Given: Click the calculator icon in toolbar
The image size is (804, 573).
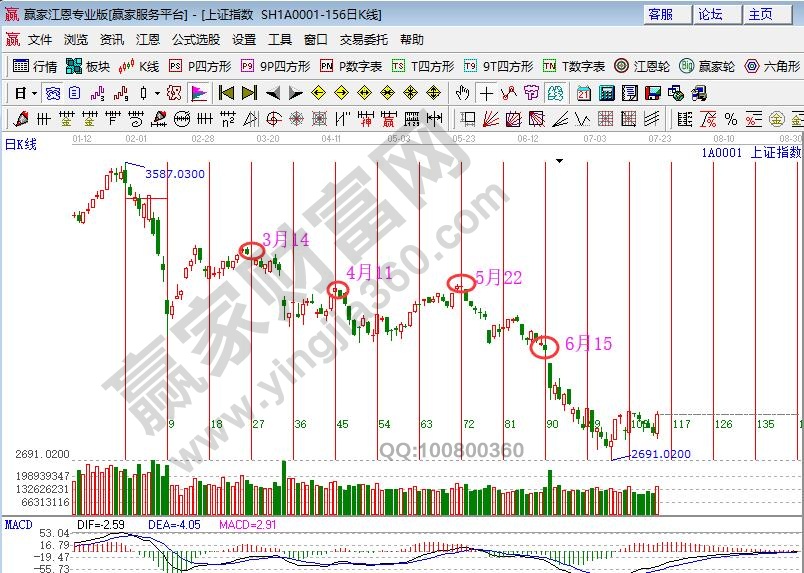Looking at the screenshot, I should coord(606,93).
